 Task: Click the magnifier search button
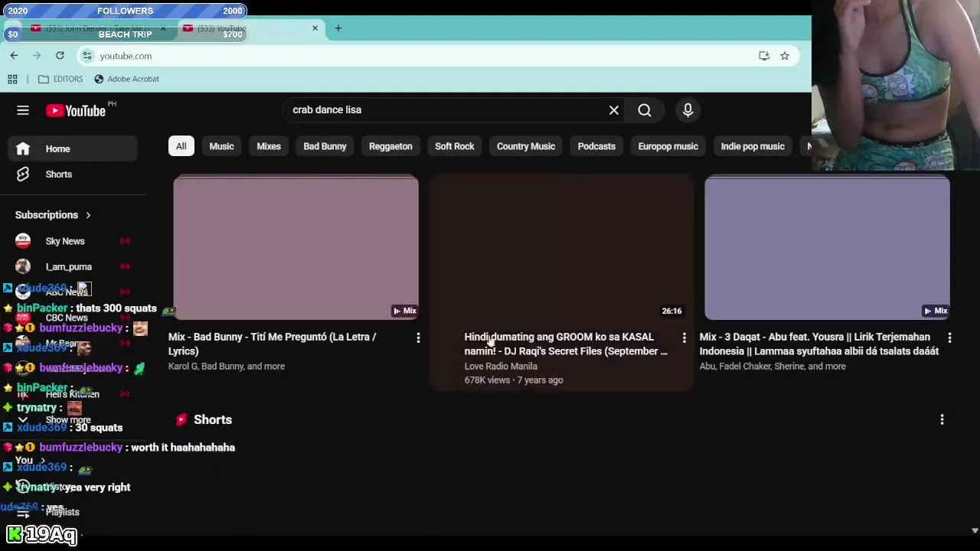645,110
